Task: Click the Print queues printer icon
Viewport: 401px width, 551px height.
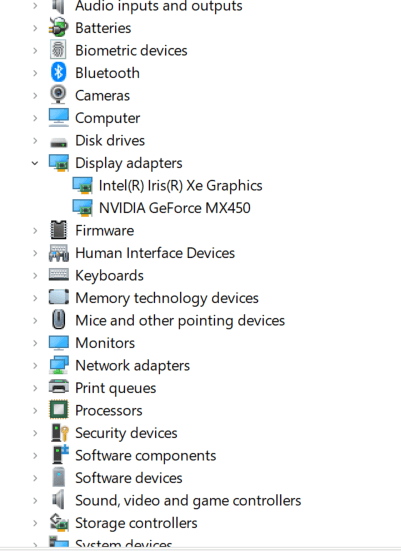Action: (59, 387)
